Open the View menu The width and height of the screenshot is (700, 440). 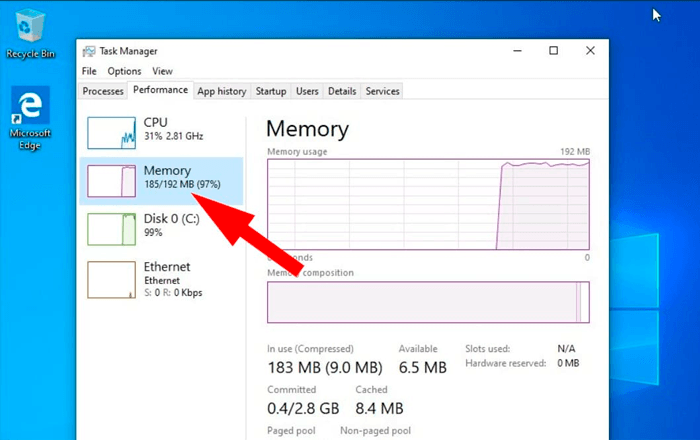click(x=162, y=71)
